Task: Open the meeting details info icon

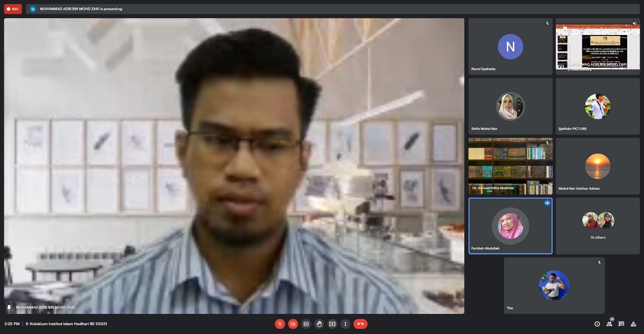Action: tap(597, 324)
